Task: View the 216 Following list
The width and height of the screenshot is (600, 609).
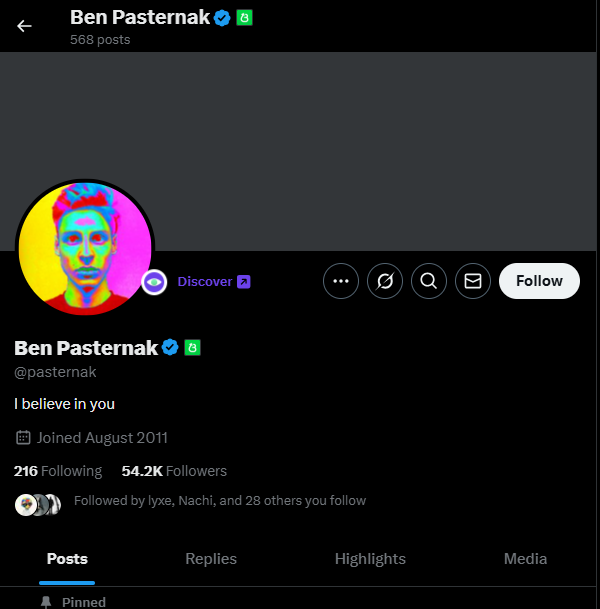Action: click(58, 471)
